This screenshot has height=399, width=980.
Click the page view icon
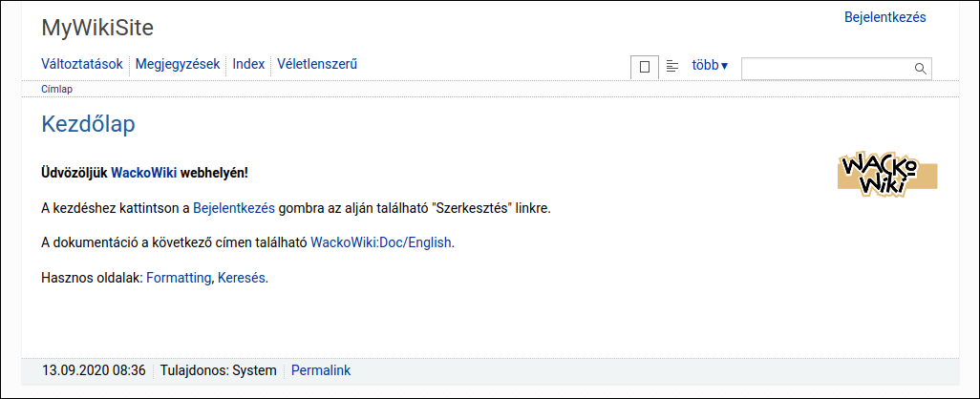click(644, 67)
